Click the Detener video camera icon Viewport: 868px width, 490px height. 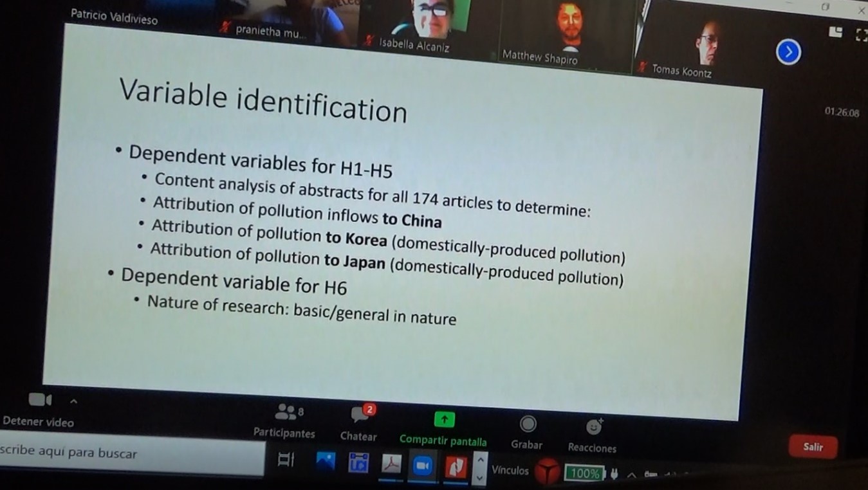click(39, 400)
